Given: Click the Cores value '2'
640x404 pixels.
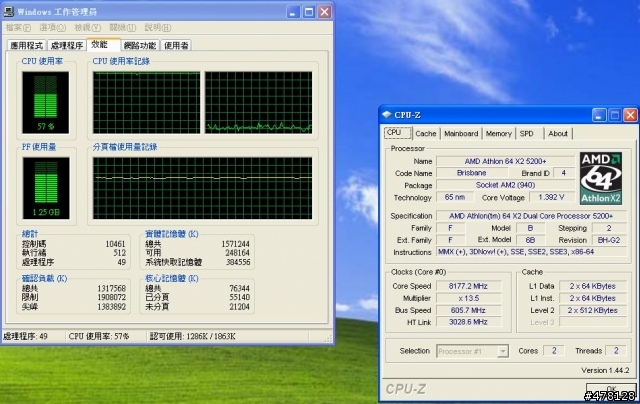Looking at the screenshot, I should [x=554, y=351].
